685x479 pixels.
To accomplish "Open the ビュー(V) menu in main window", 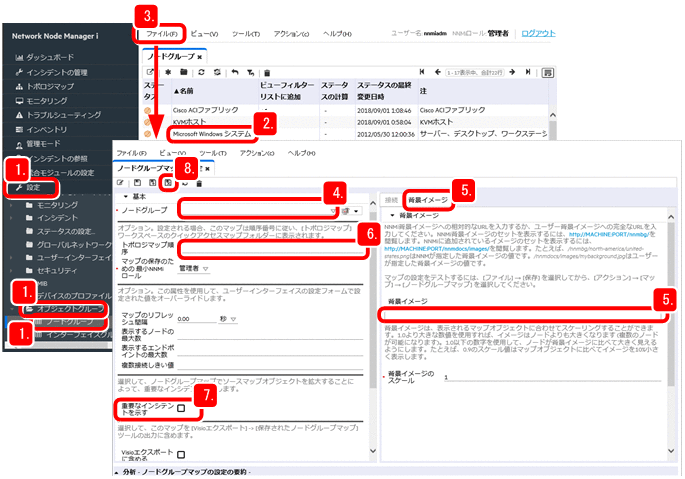I will 204,34.
